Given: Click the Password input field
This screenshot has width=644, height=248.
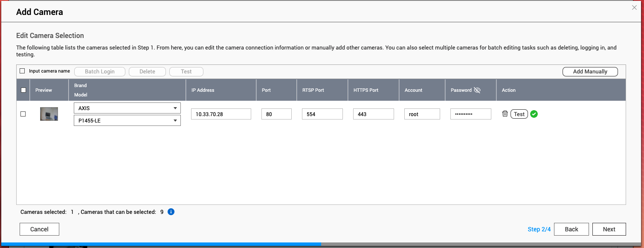Looking at the screenshot, I should point(470,114).
